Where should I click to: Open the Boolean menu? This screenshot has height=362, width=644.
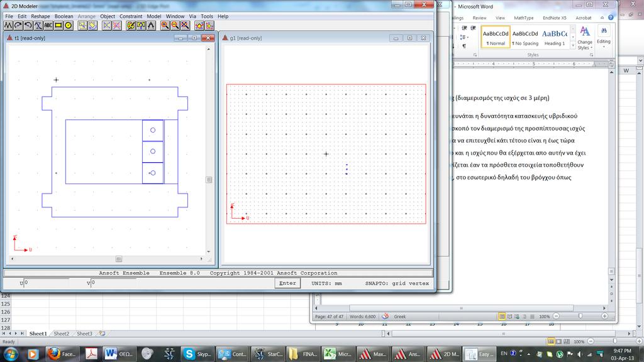click(x=64, y=16)
